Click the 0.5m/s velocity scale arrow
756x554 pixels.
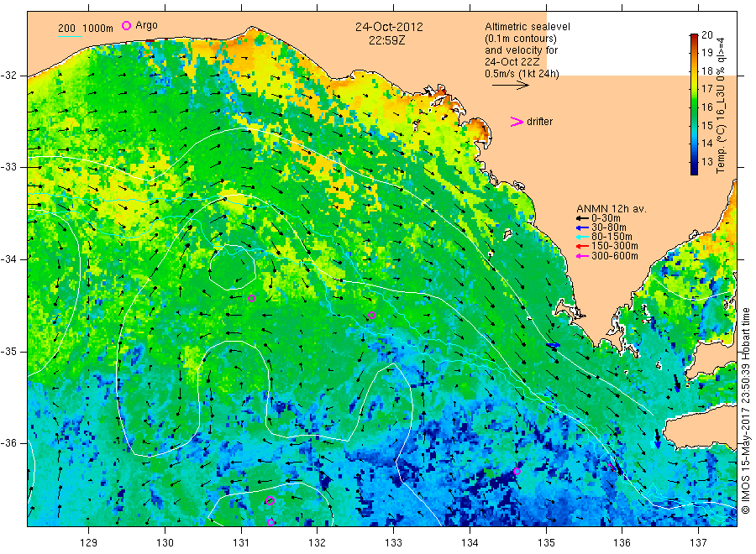click(x=510, y=86)
